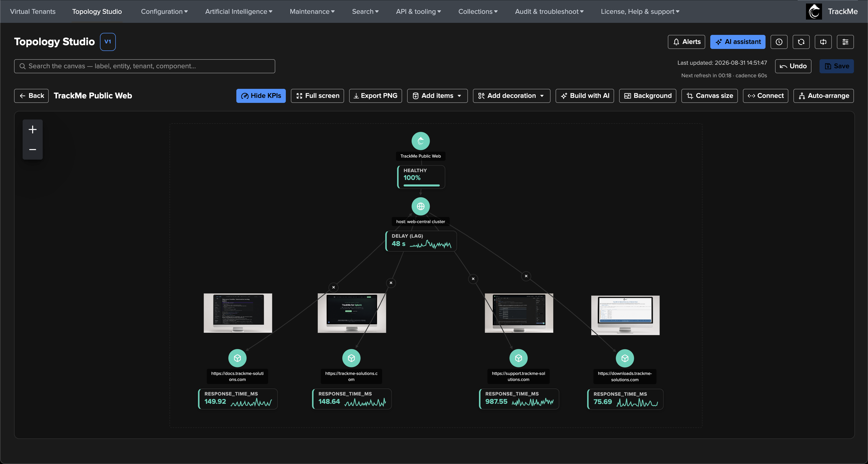Zoom out with the minus button
This screenshot has width=868, height=464.
pos(33,150)
